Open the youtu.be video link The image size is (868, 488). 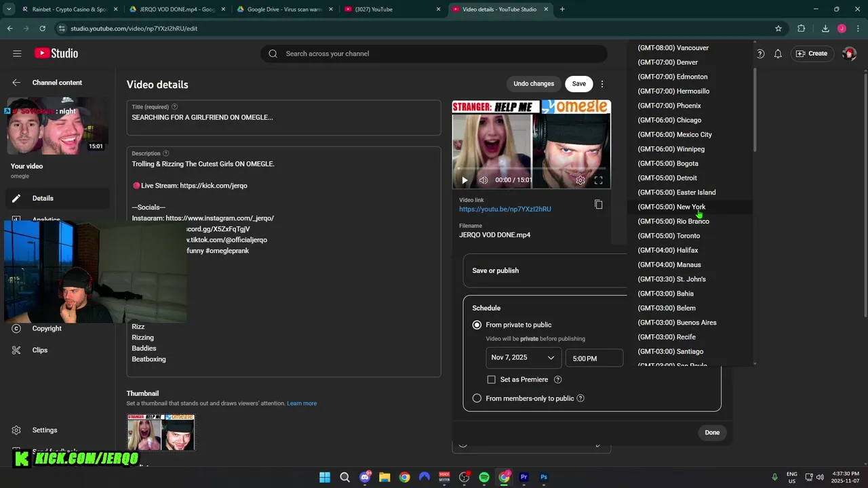coord(505,209)
